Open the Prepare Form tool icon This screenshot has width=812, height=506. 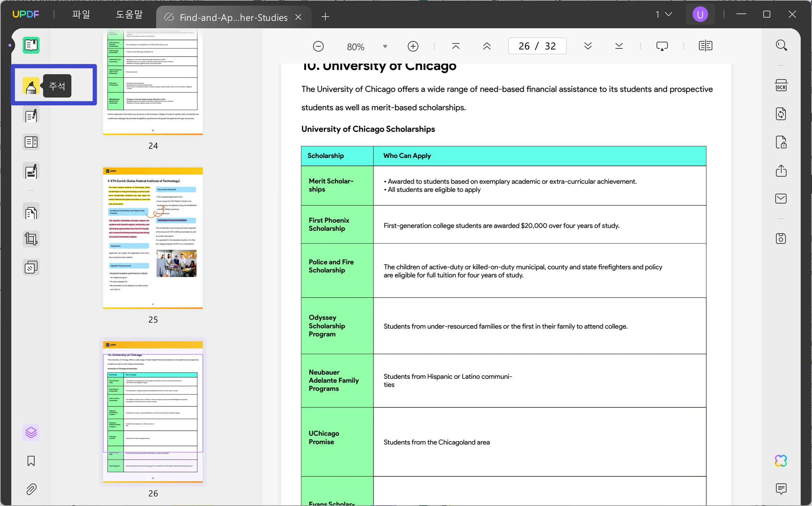coord(31,142)
